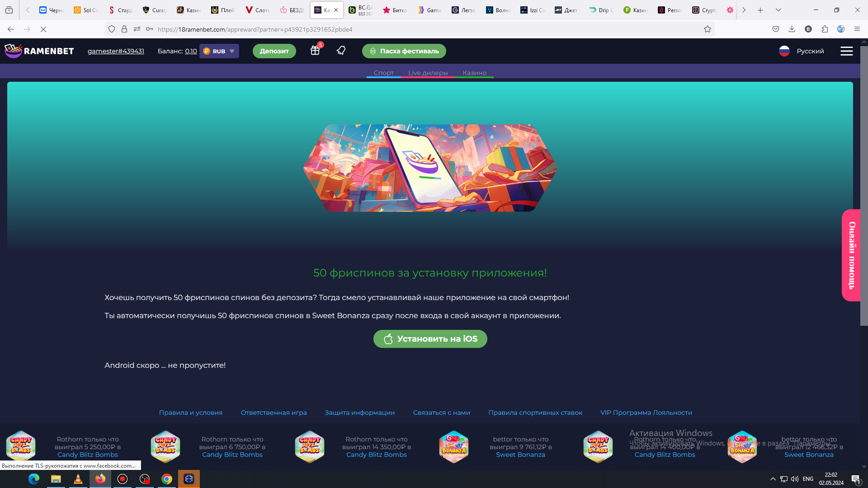Click Установить на iOS button
This screenshot has width=868, height=488.
click(x=430, y=339)
